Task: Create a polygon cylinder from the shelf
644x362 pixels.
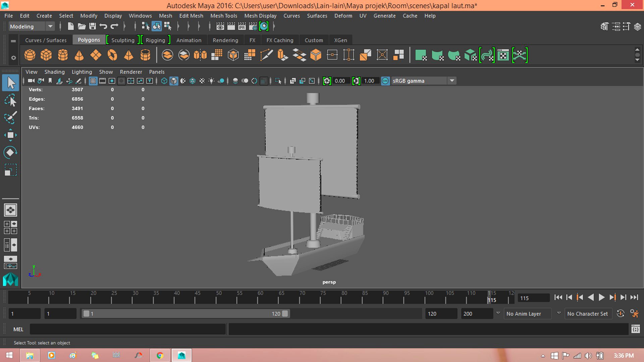Action: 63,55
